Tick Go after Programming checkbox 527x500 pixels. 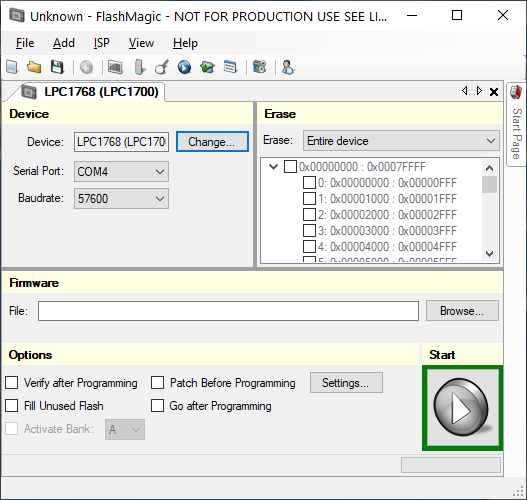[157, 405]
